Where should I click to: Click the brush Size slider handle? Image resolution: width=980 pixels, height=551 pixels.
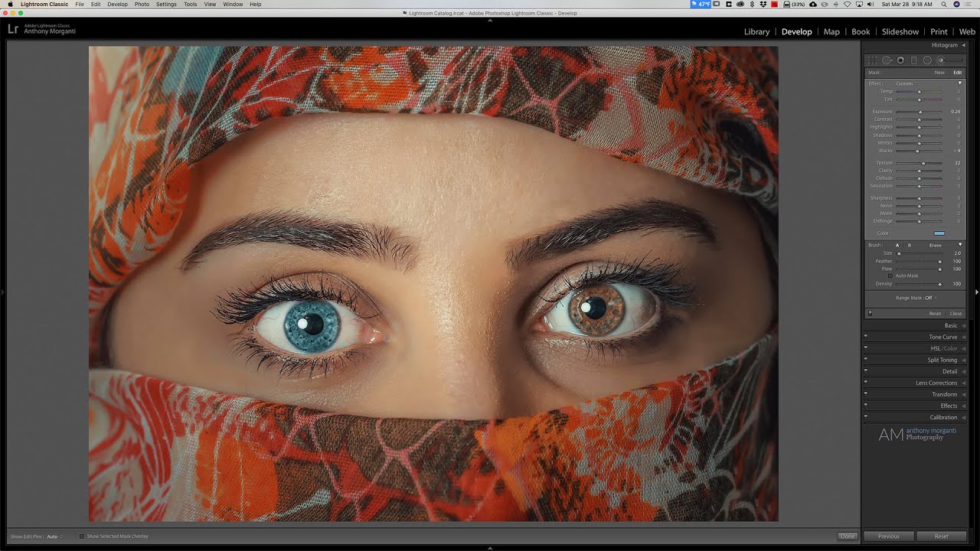[899, 253]
